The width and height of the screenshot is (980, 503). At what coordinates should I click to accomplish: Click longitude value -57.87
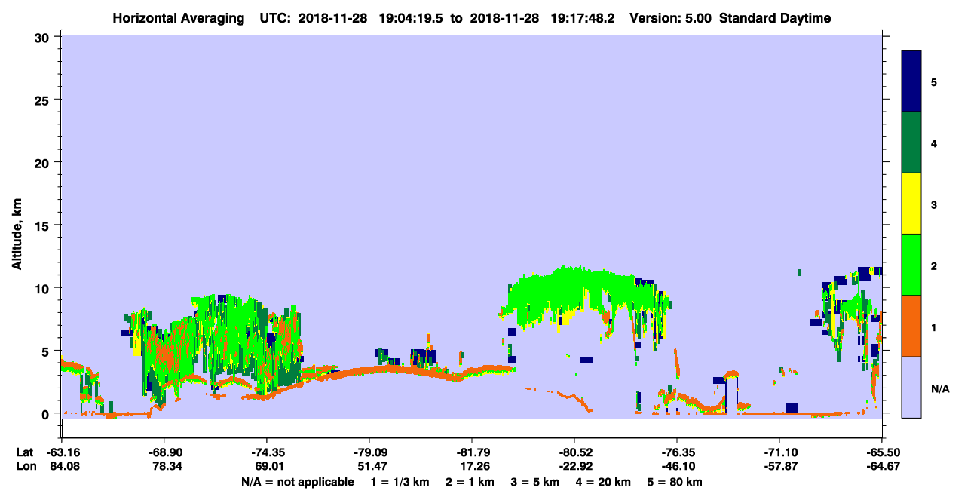tap(779, 467)
